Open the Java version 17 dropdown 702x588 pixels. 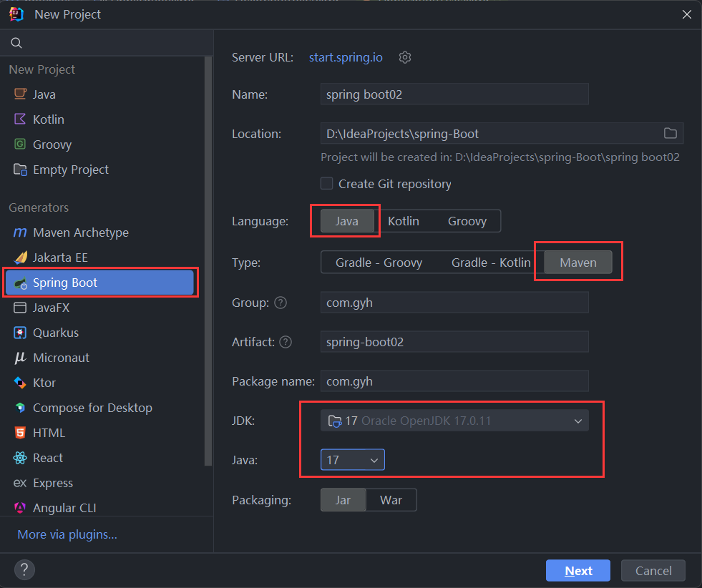[x=352, y=459]
